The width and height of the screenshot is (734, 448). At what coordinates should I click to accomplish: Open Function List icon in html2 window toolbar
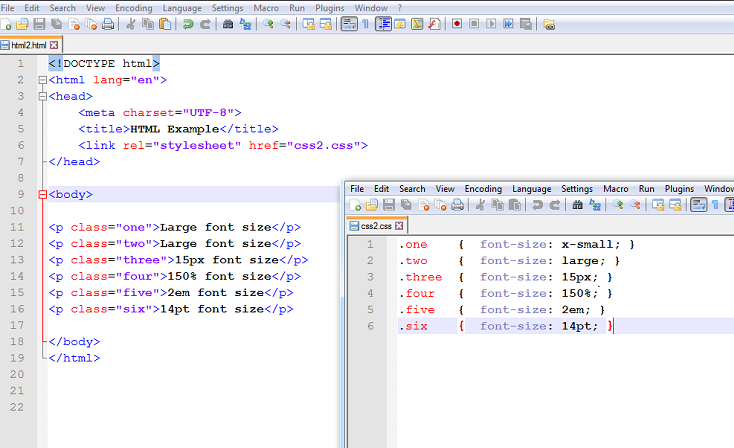(434, 24)
